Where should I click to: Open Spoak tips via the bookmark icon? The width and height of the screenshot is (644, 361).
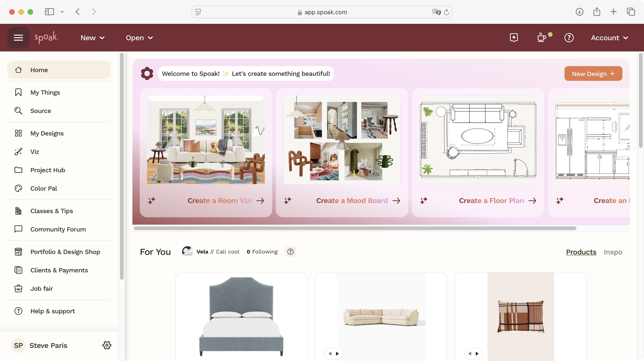coord(514,37)
